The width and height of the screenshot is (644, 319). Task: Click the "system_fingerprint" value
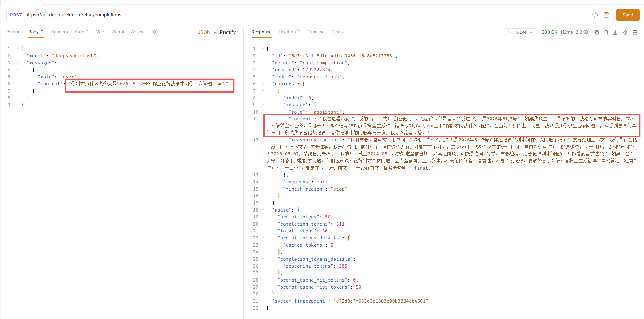(x=381, y=301)
